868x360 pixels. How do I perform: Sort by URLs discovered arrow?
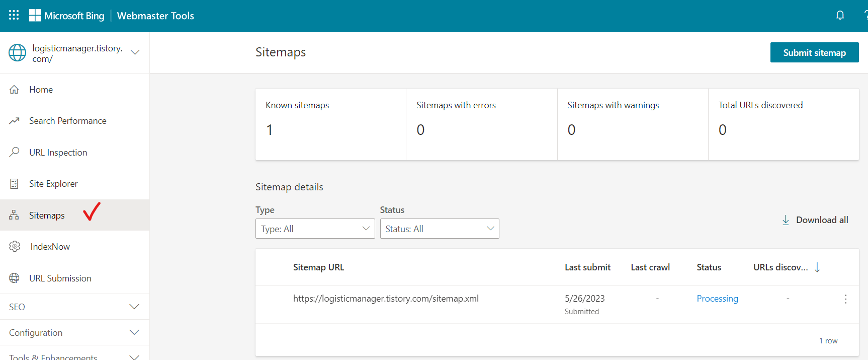point(817,267)
